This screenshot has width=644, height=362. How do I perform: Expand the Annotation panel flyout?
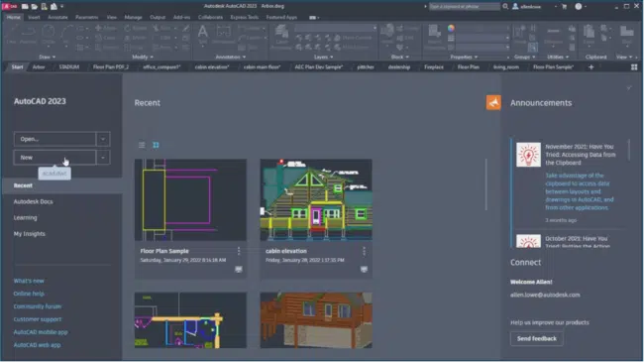(x=230, y=57)
